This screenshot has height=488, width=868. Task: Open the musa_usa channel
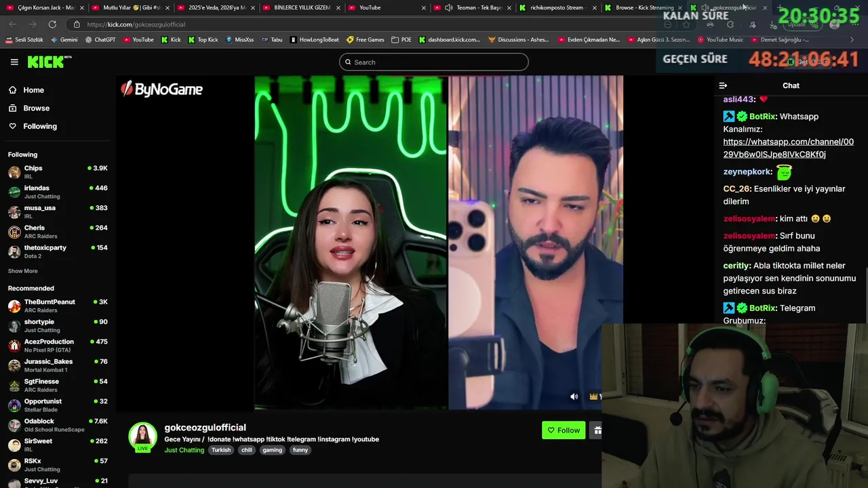[x=58, y=211]
